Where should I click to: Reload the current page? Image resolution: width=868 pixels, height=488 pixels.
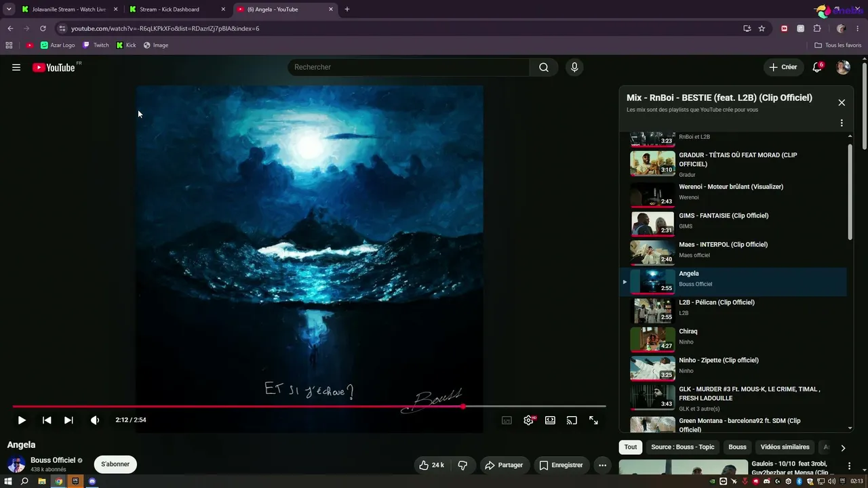tap(43, 28)
